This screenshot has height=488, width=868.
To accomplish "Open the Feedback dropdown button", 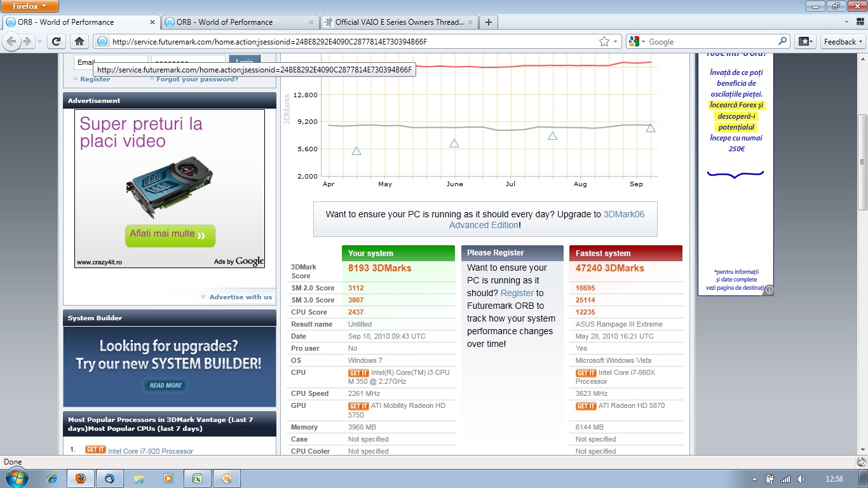I will click(x=843, y=41).
